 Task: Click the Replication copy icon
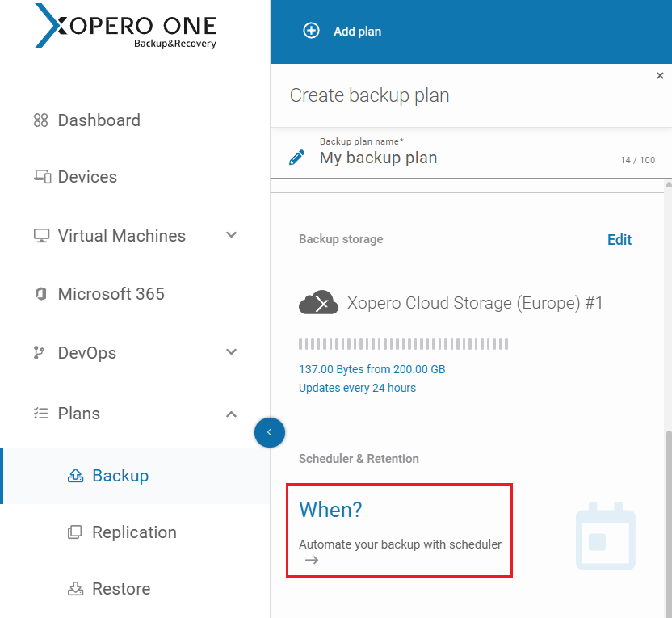point(74,532)
